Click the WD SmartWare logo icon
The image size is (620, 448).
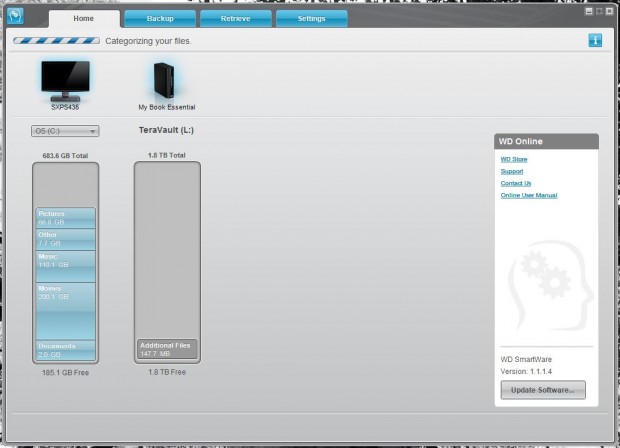click(15, 16)
